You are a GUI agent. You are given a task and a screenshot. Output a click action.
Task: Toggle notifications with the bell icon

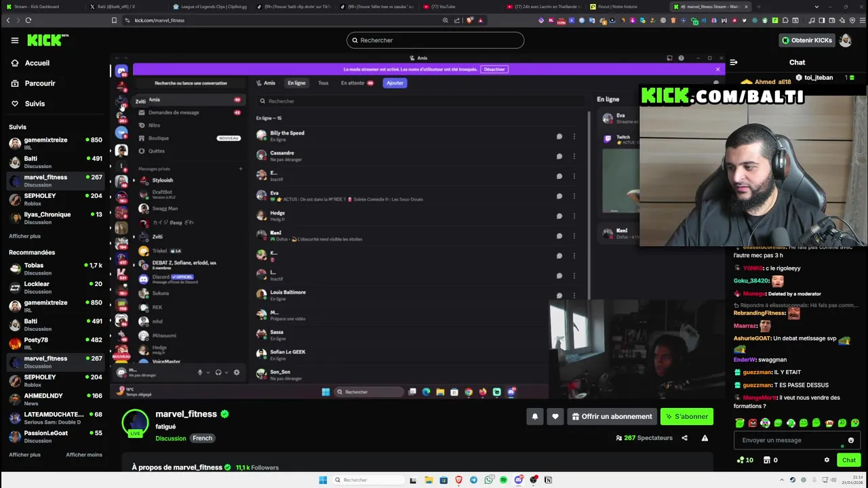tap(534, 417)
